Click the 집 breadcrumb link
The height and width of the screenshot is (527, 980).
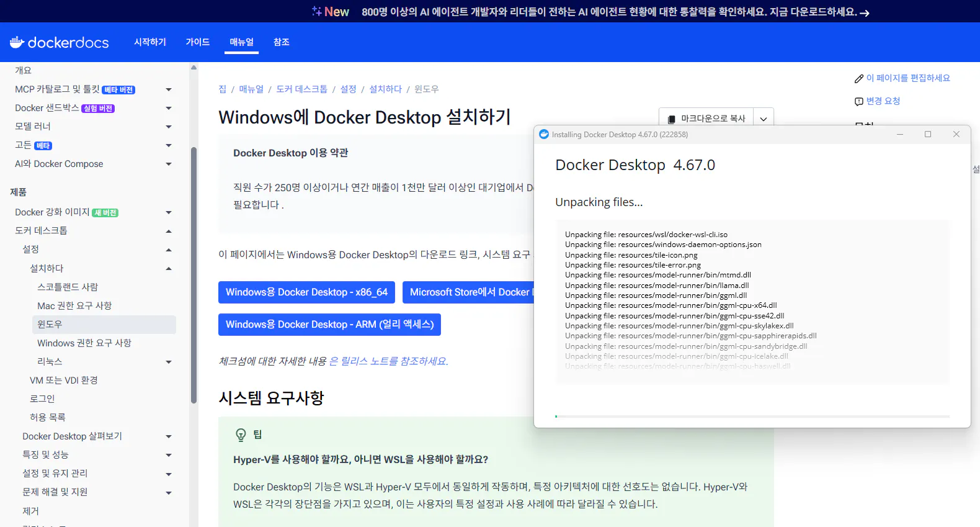[x=223, y=89]
